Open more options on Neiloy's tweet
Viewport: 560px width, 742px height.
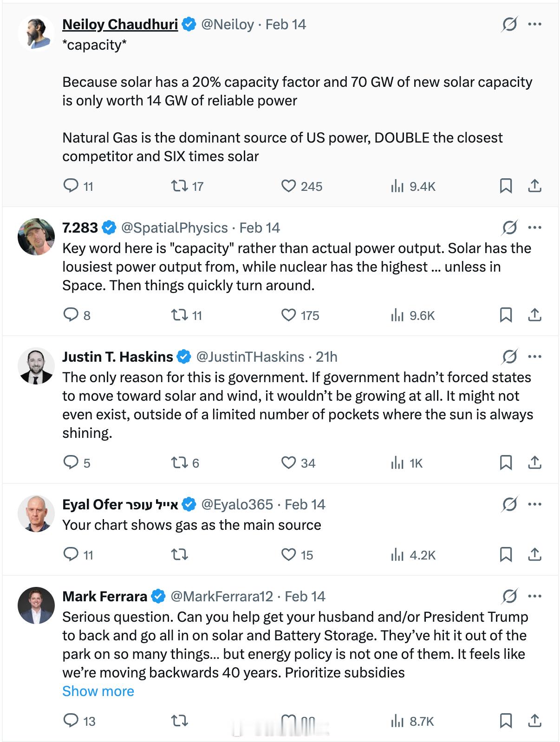tap(535, 24)
